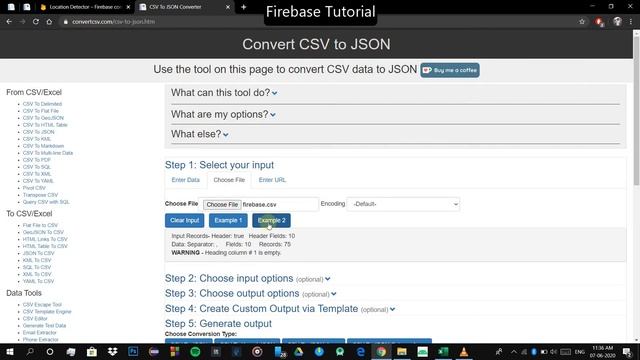The height and width of the screenshot is (360, 640).
Task: Open the CSV To Markdown link
Action: pyautogui.click(x=43, y=146)
